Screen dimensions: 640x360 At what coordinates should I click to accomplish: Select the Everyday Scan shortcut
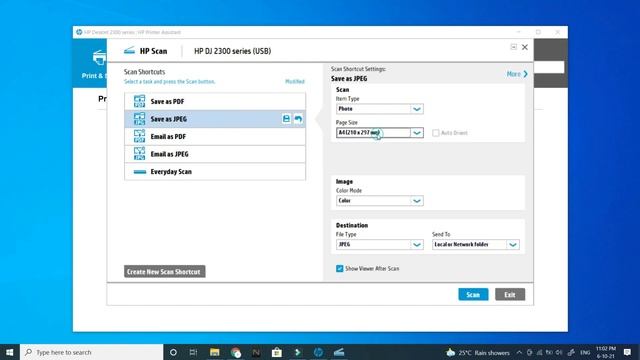coord(215,171)
